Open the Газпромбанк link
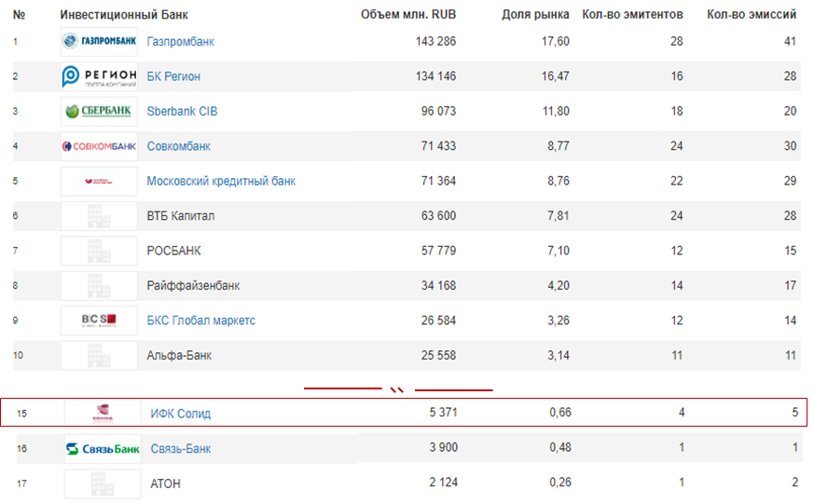Viewport: 814px width, 504px height. 180,42
